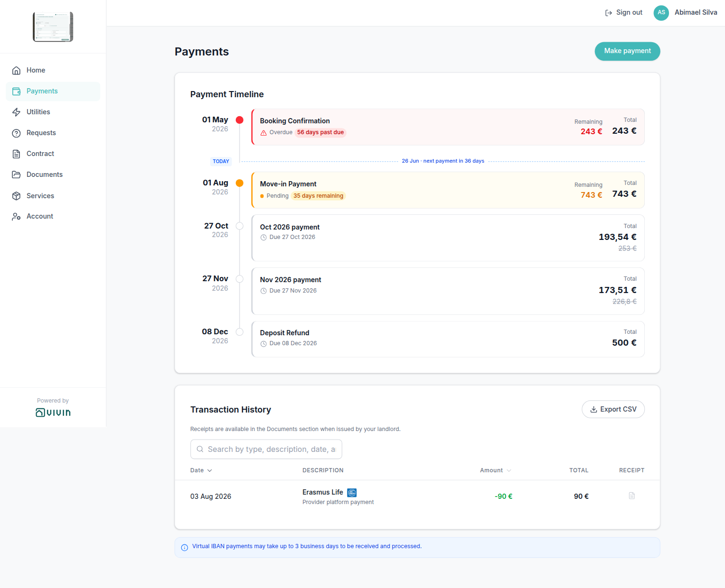Click the clock icon on Deposit Refund
Image resolution: width=725 pixels, height=588 pixels.
[263, 344]
